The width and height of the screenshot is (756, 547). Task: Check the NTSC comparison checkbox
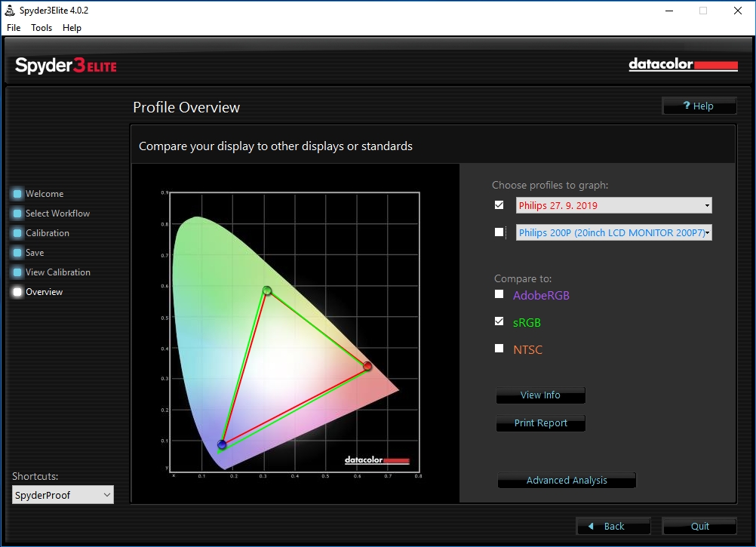point(499,349)
